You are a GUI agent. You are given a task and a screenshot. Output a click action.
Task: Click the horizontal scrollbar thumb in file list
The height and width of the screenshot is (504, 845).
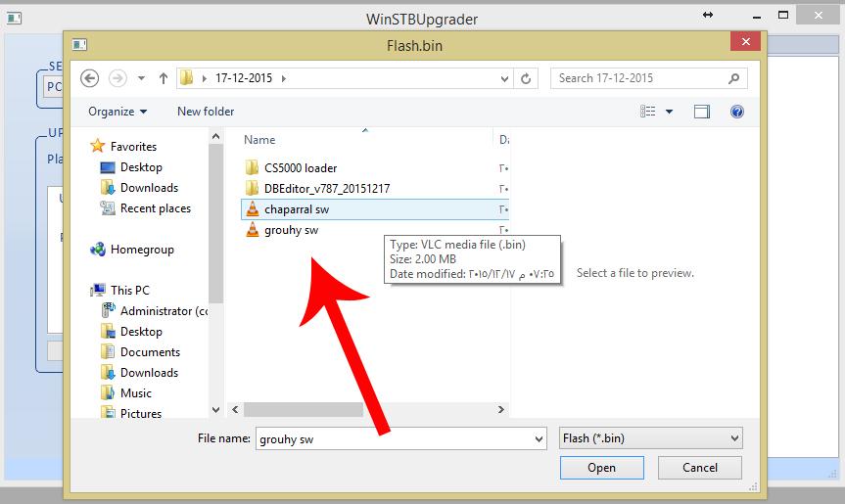[304, 410]
